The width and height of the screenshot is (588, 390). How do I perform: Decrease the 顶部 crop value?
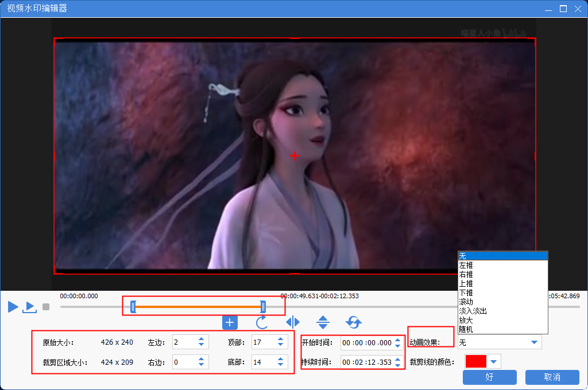(x=280, y=345)
